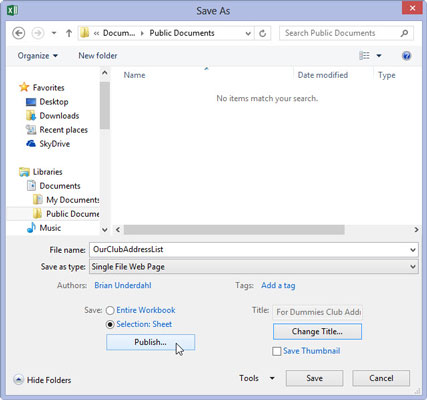Select the Entire Workbook radio button
427x400 pixels.
tap(110, 310)
